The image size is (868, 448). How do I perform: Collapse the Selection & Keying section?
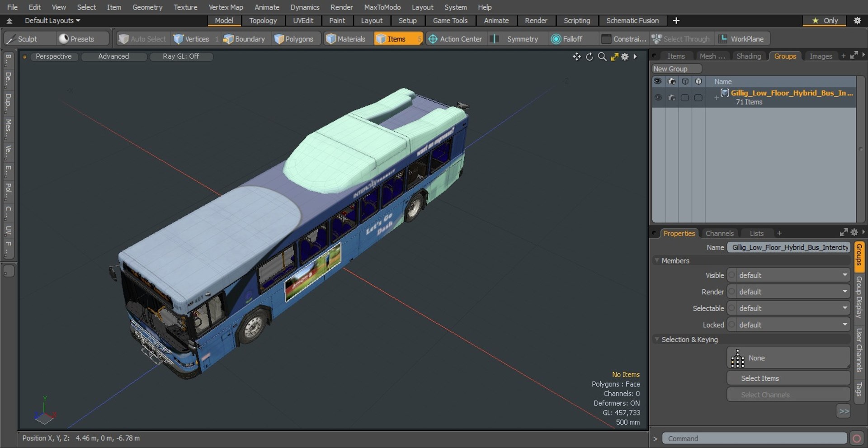[x=657, y=339]
